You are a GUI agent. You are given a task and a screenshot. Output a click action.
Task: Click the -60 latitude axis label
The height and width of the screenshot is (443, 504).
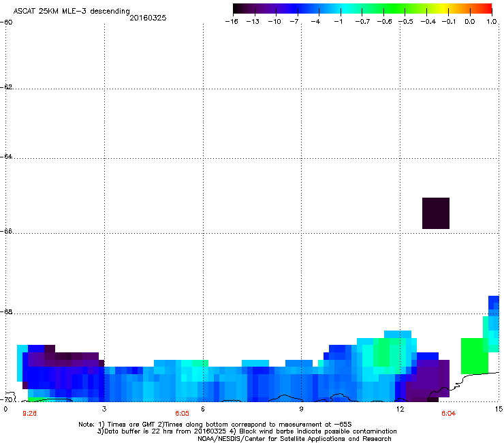6,22
